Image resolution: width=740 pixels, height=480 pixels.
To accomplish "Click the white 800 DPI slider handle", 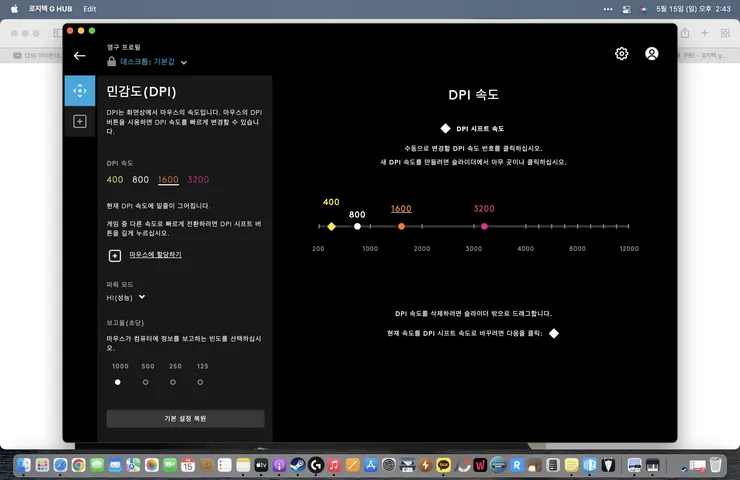I will click(357, 227).
